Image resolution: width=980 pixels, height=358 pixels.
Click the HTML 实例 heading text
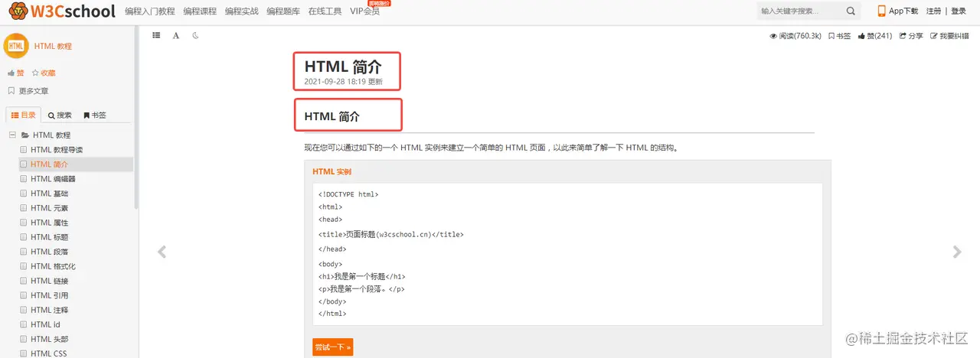click(332, 171)
